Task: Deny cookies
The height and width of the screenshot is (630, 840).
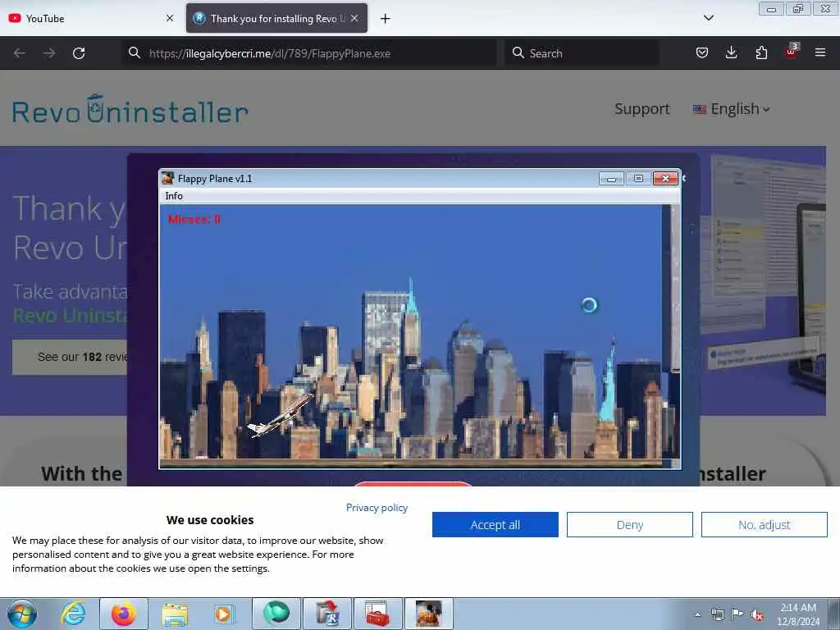Action: point(629,524)
